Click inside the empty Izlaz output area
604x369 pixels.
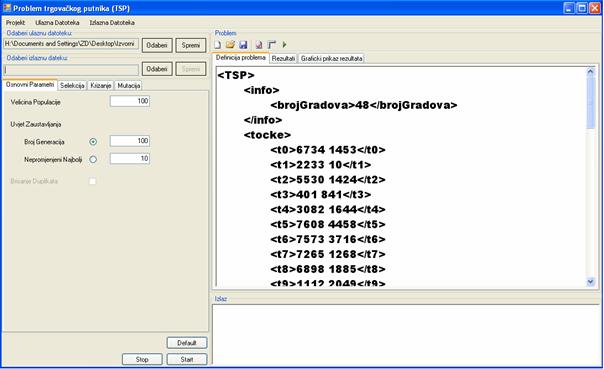point(406,334)
